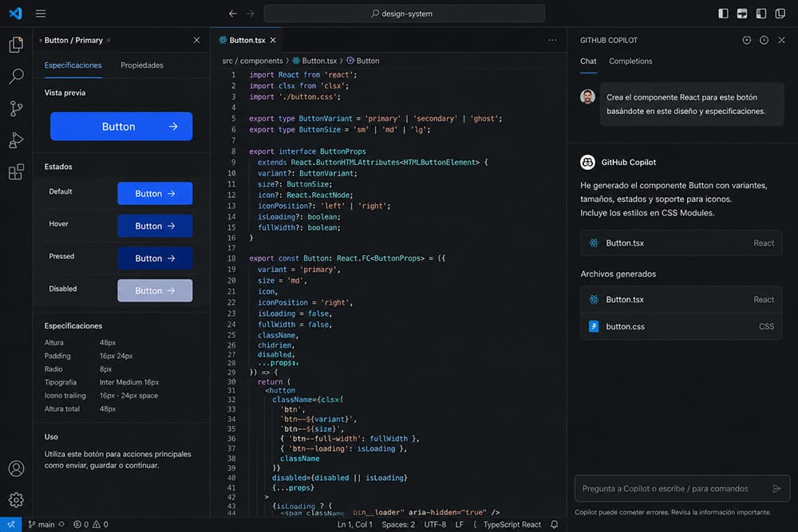Switch to the Propiedades tab
This screenshot has height=532, width=798.
pos(142,65)
